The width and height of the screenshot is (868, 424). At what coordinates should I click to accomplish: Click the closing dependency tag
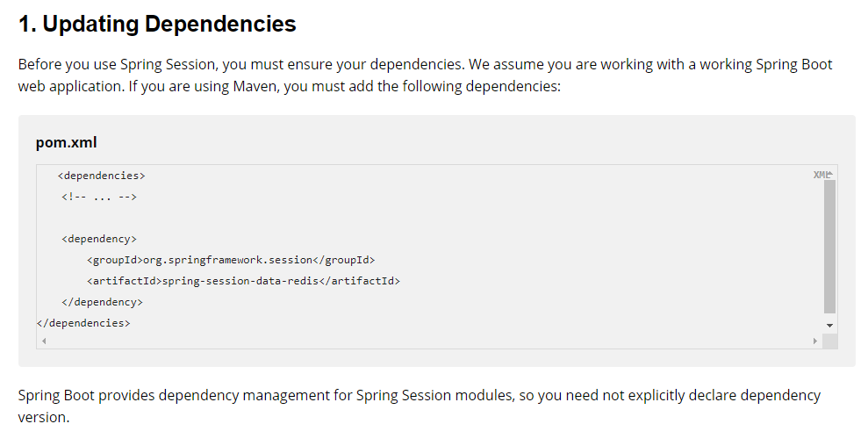[x=103, y=302]
